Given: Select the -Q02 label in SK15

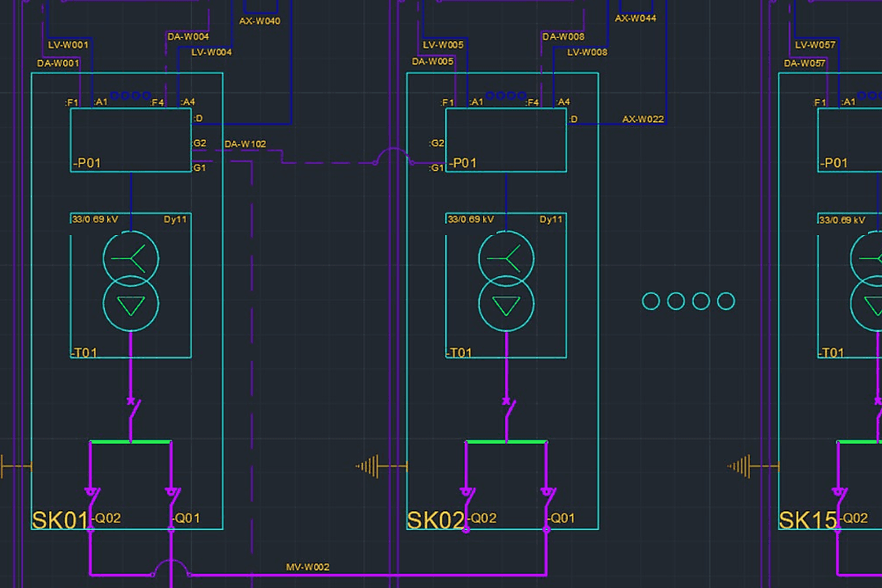Looking at the screenshot, I should pos(853,518).
